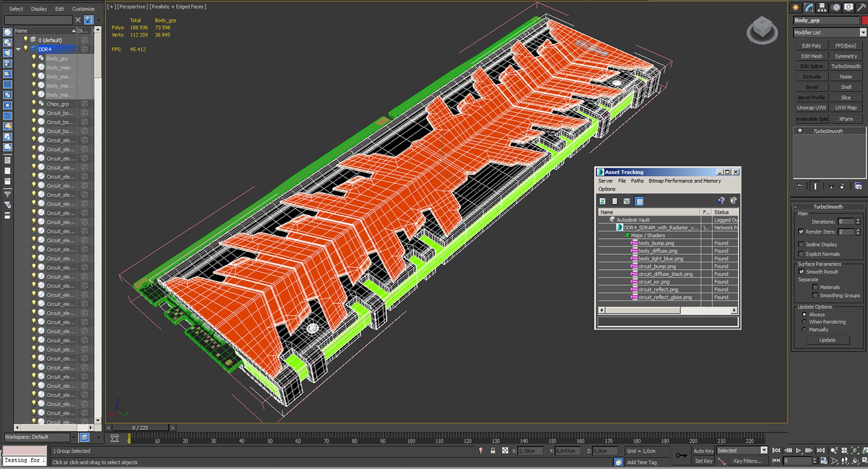Viewport: 868px width, 469px height.
Task: Open the Motion command panel tab
Action: (836, 8)
